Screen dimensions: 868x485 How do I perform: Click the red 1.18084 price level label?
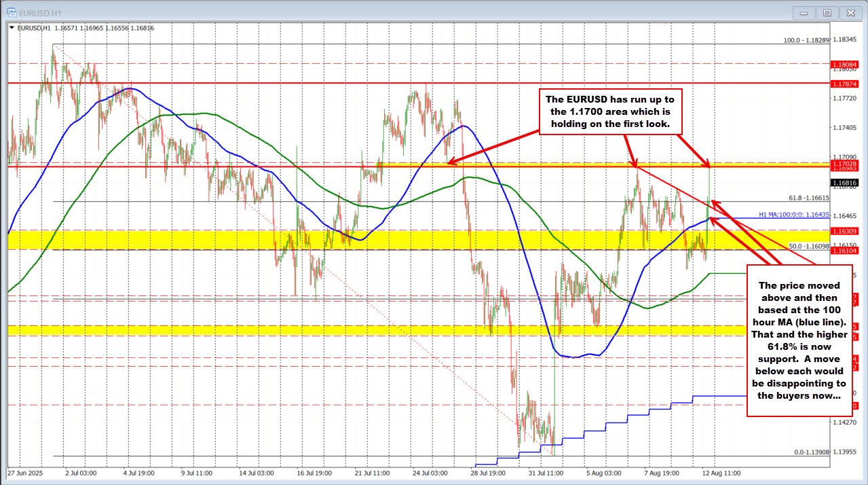(844, 64)
